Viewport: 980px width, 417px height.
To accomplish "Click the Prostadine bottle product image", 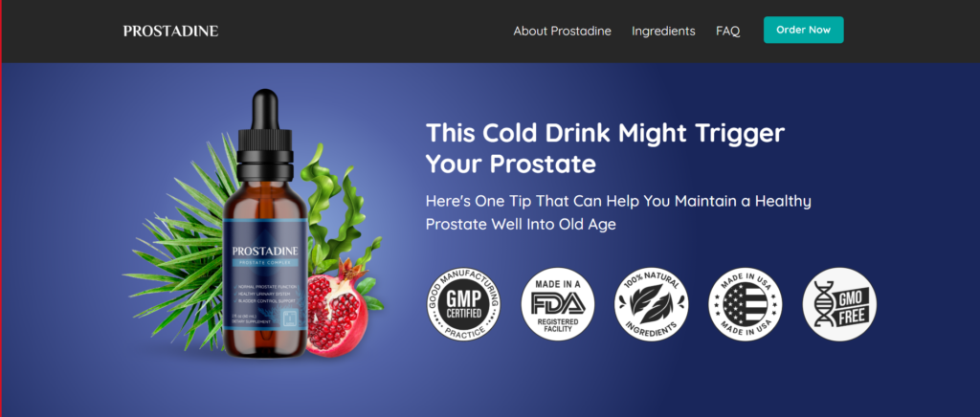I will (x=265, y=224).
